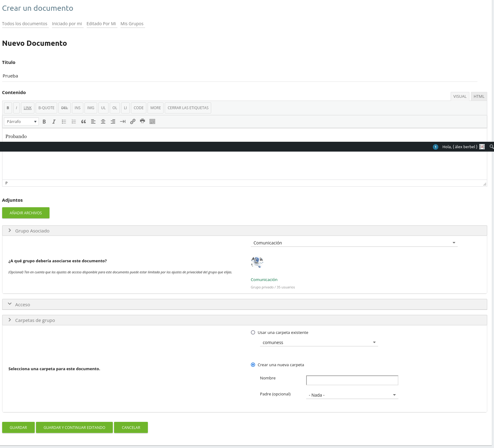Viewport: 494px width, 448px height.
Task: Open the "Padre (opcional)" Nada dropdown
Action: (x=352, y=395)
